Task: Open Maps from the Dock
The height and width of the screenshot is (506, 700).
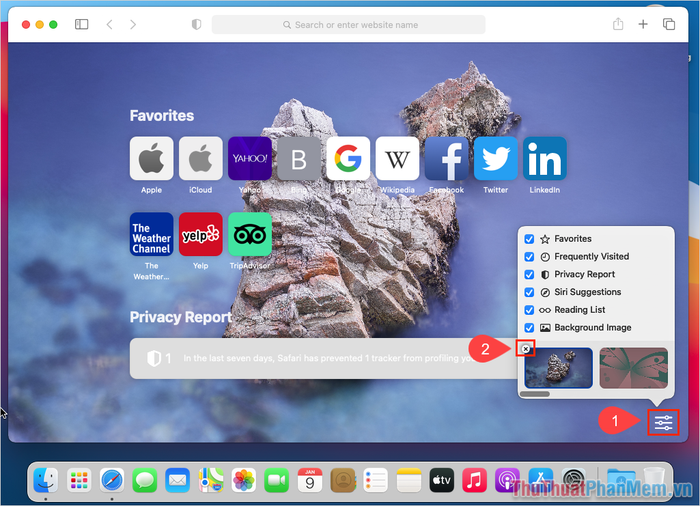Action: pos(211,481)
